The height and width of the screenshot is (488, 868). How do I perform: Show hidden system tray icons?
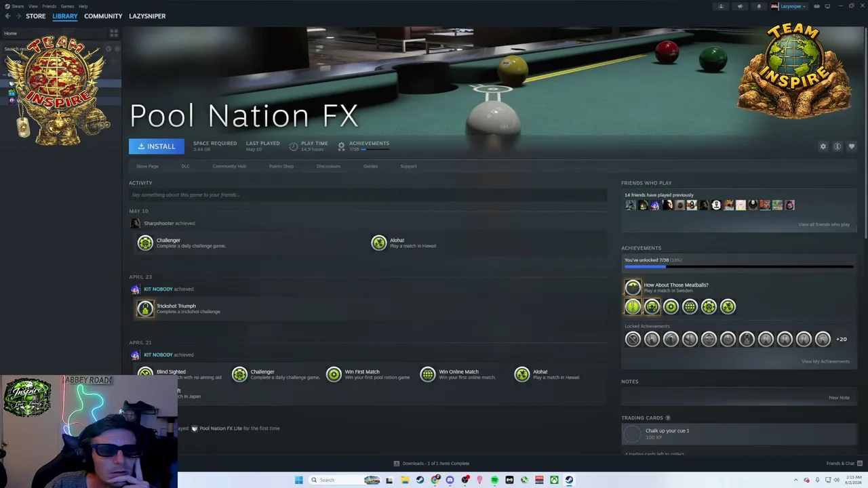pos(796,480)
